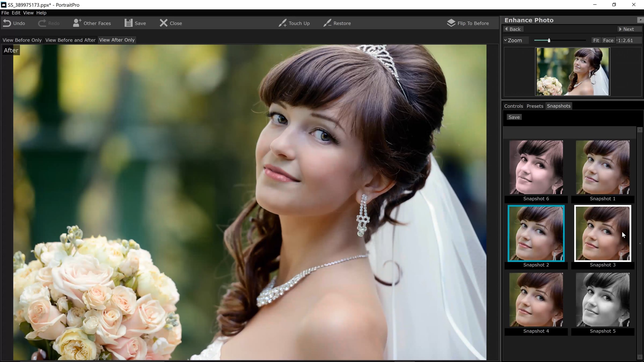
Task: Click the Other Faces person icon
Action: (x=77, y=23)
